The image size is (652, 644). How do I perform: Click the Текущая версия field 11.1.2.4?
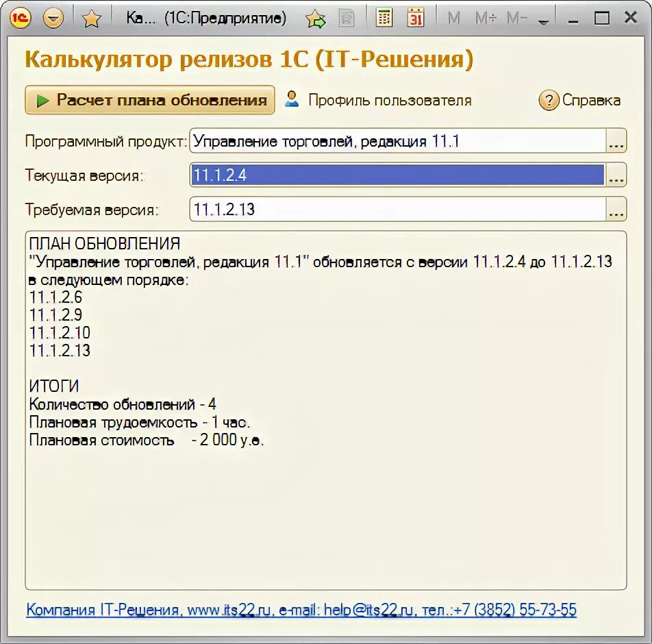397,175
